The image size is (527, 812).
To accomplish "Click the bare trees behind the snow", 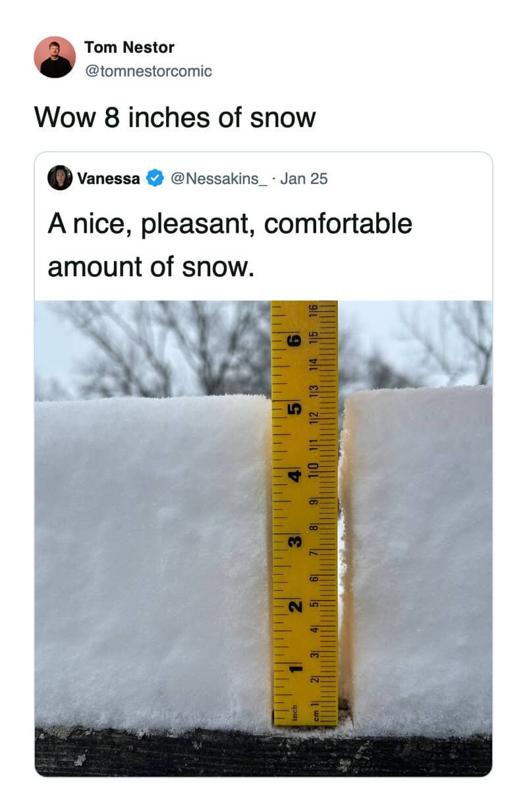I will (165, 349).
